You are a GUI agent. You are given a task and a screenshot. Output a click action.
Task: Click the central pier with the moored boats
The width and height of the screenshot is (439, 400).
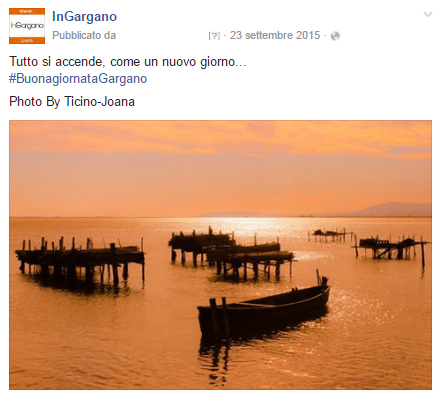pyautogui.click(x=231, y=253)
